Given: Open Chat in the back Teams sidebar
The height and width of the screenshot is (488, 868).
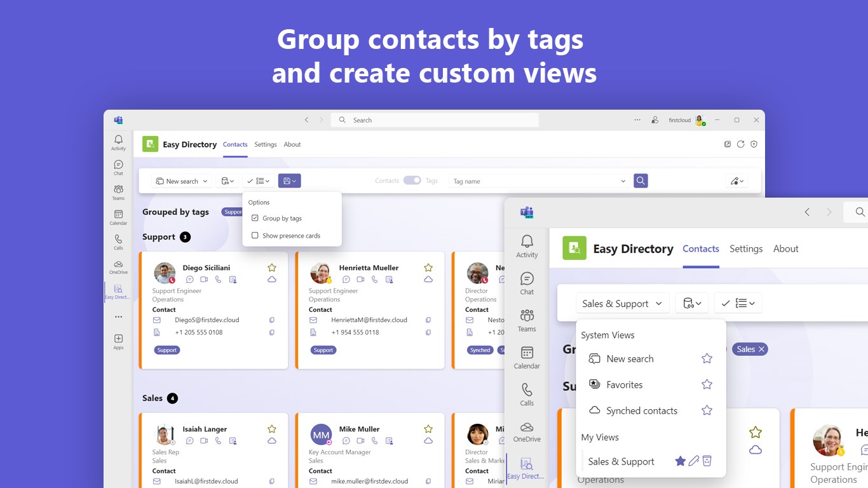Looking at the screenshot, I should 118,168.
